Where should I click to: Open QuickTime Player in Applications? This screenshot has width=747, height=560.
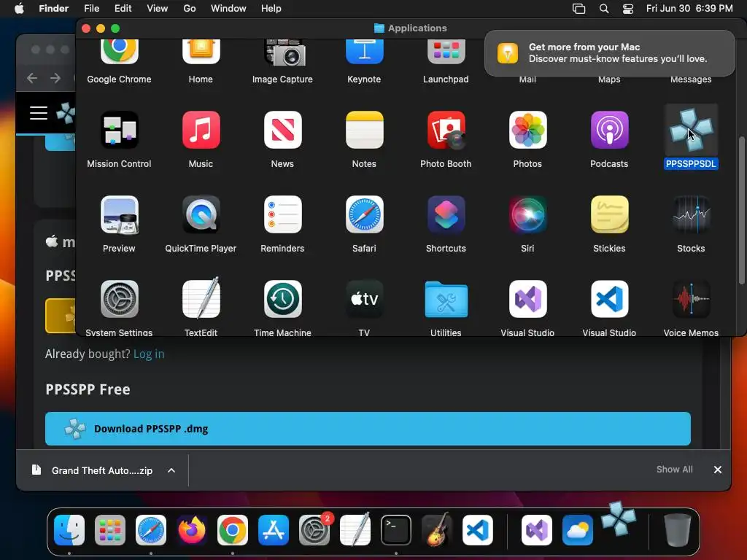point(201,215)
